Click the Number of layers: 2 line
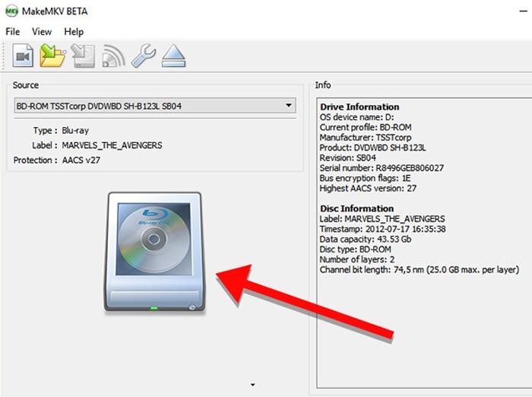532x397 pixels. pyautogui.click(x=357, y=259)
